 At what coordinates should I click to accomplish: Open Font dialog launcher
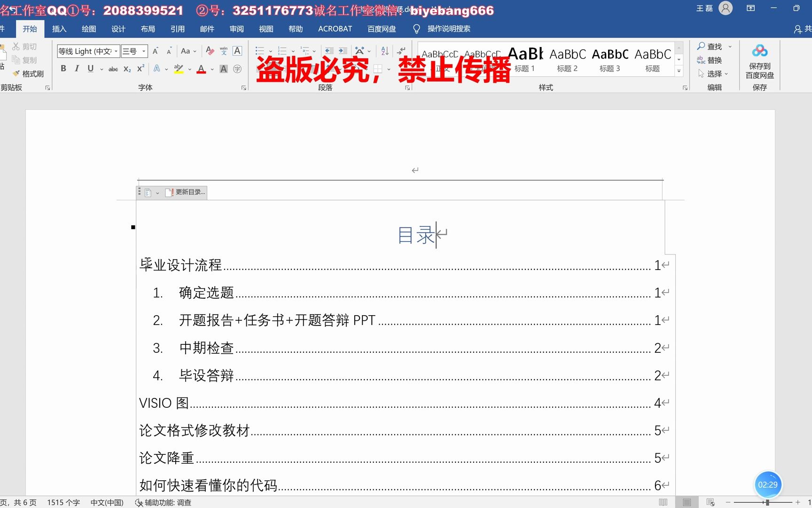pyautogui.click(x=244, y=88)
